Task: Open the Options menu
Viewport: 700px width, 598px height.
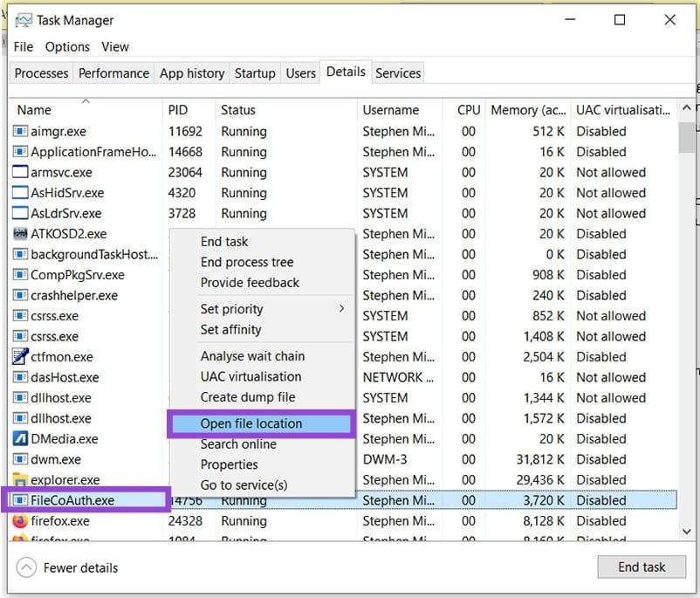Action: coord(67,47)
